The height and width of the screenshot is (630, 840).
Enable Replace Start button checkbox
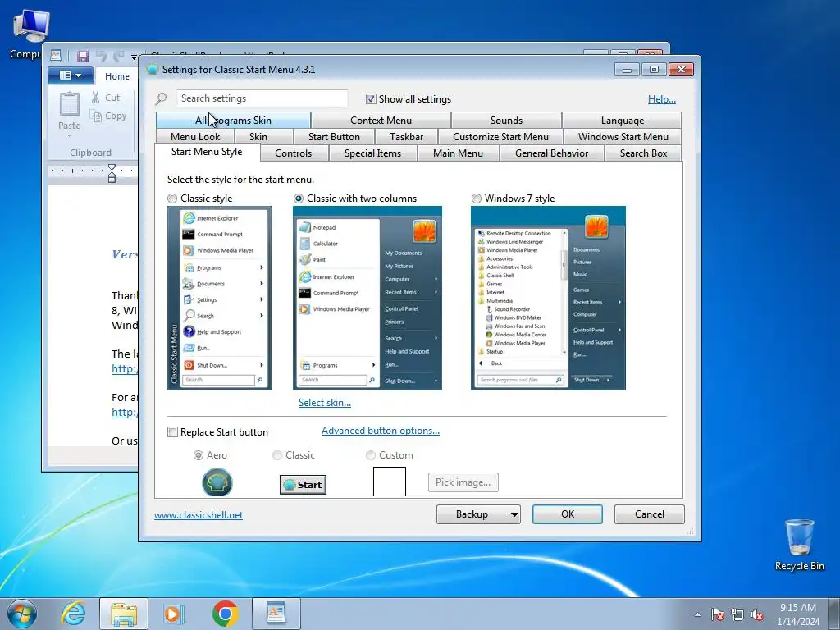(x=172, y=432)
